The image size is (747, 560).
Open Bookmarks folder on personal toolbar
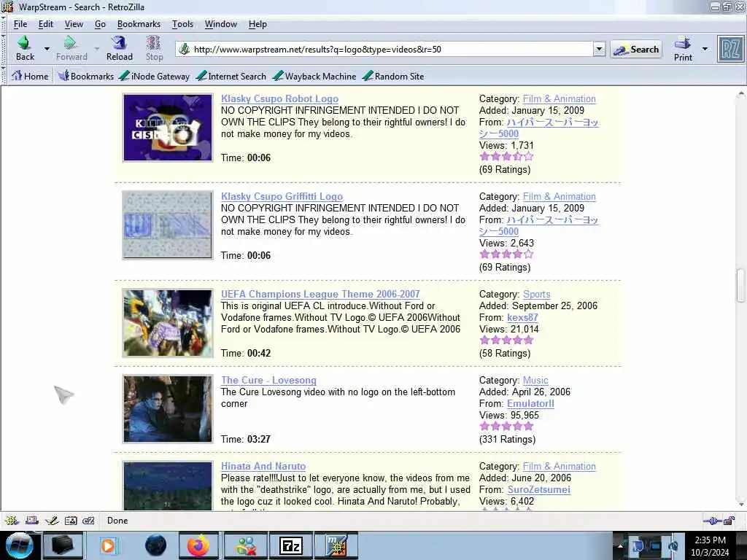click(x=86, y=76)
